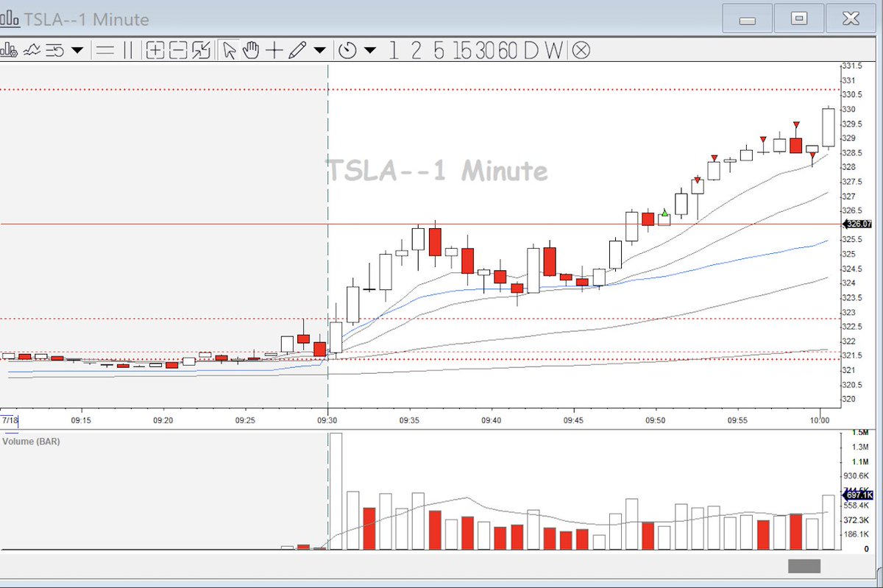Switch to Weekly (W) timeframe
Viewport: 883px width, 588px height.
tap(554, 50)
